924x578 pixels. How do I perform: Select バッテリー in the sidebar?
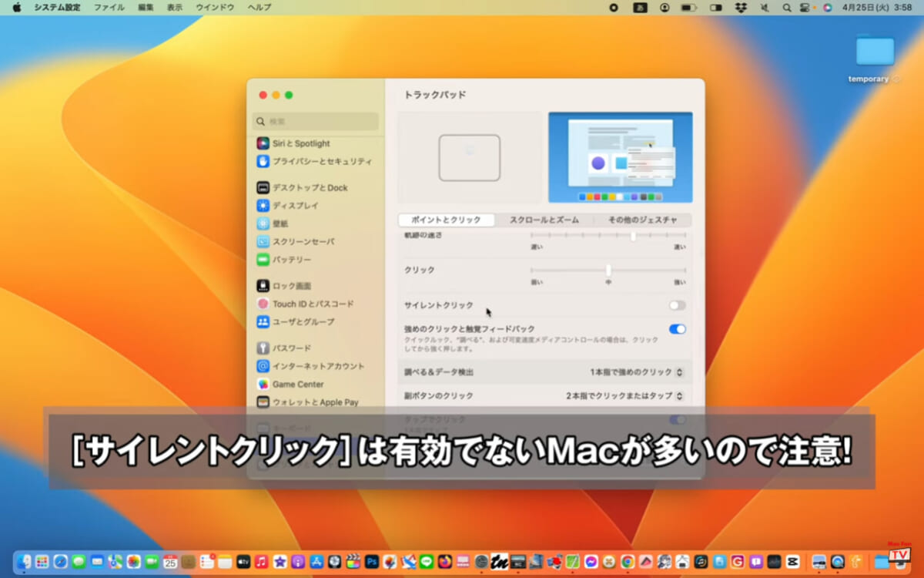(284, 260)
